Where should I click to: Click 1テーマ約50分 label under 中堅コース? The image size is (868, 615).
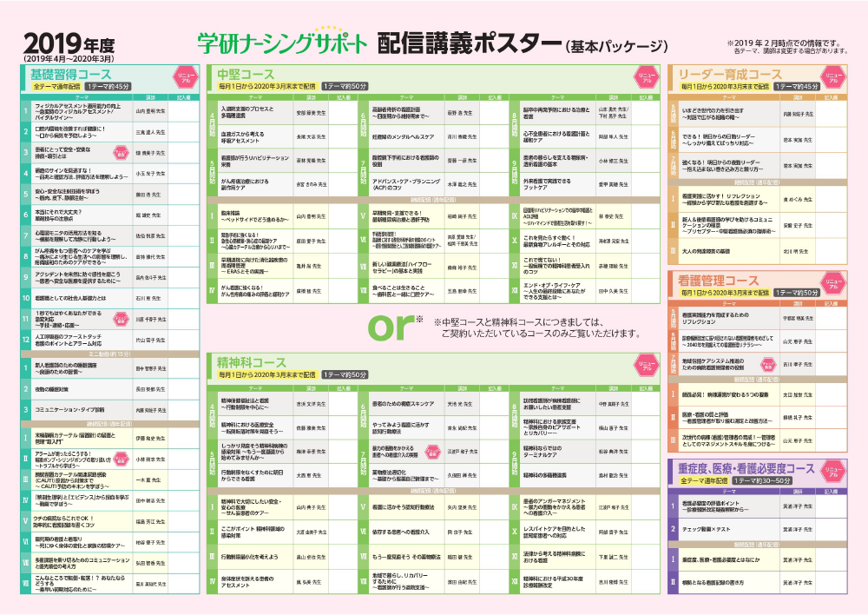click(x=345, y=87)
